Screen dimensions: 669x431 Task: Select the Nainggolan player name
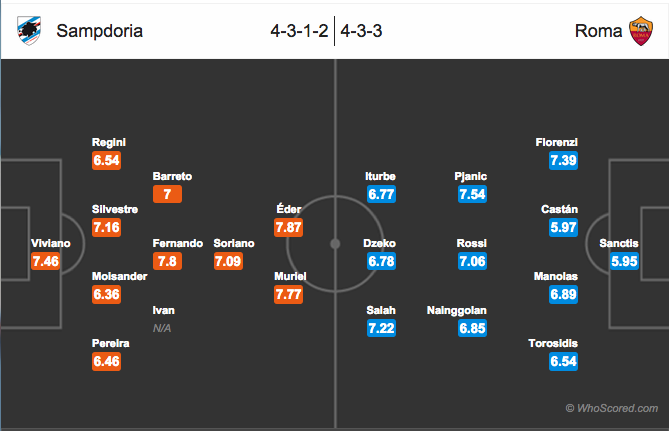pyautogui.click(x=457, y=311)
